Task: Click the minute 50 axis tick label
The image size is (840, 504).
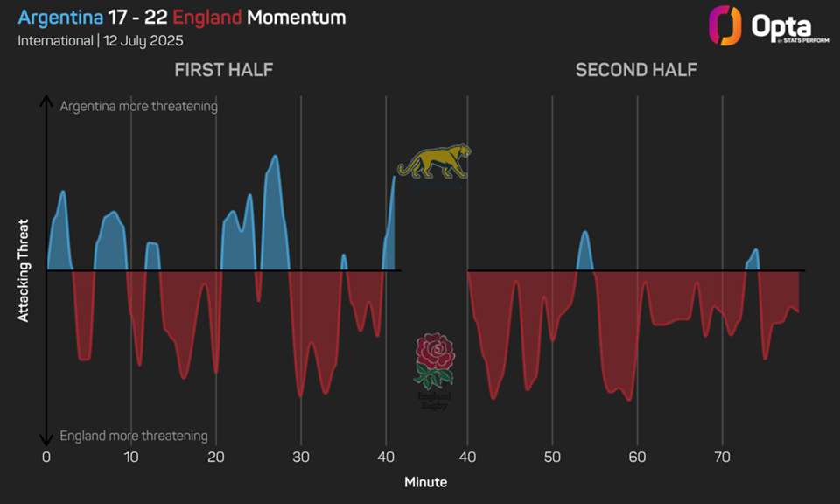Action: [x=552, y=457]
